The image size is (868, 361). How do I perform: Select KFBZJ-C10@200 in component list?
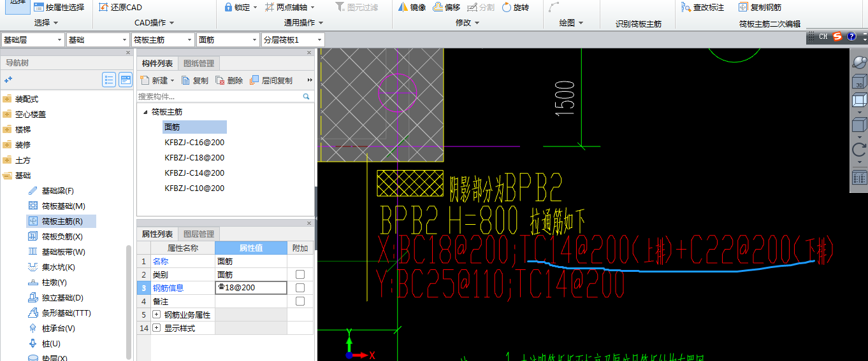[x=194, y=188]
